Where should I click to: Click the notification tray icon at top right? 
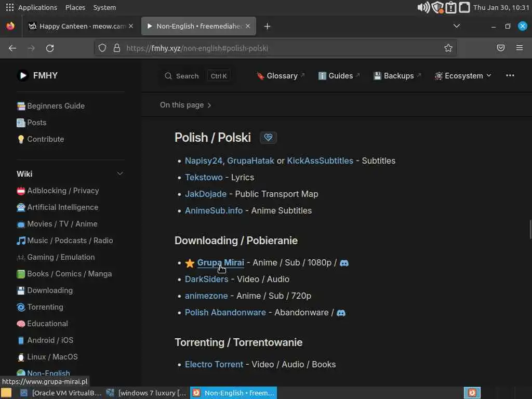(x=464, y=7)
